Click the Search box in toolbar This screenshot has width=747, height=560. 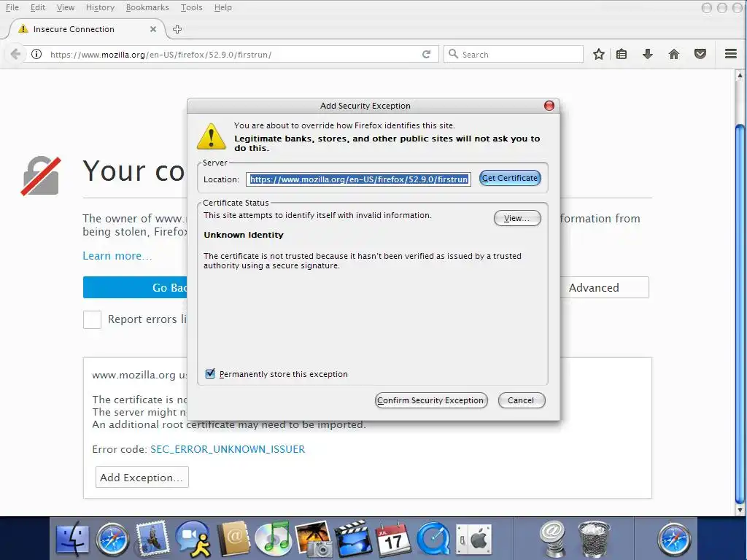pos(514,54)
